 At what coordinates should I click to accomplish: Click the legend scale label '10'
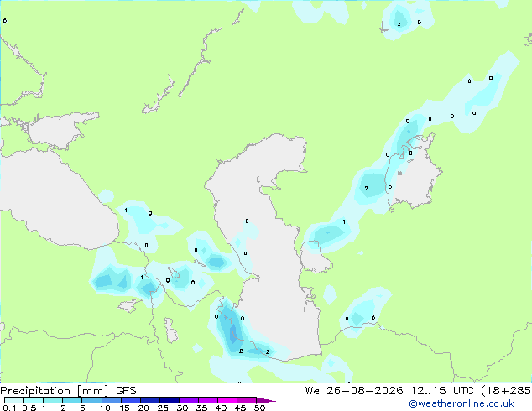[x=105, y=408]
